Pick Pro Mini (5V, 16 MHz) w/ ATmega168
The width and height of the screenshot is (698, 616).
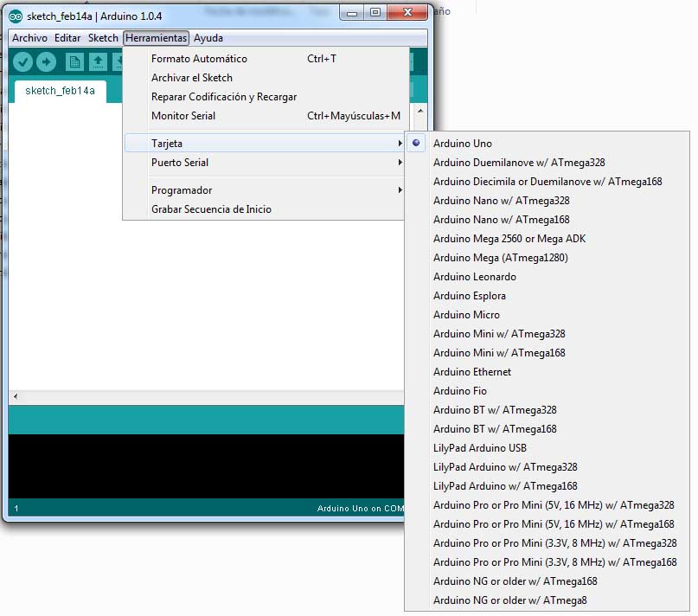tap(548, 524)
